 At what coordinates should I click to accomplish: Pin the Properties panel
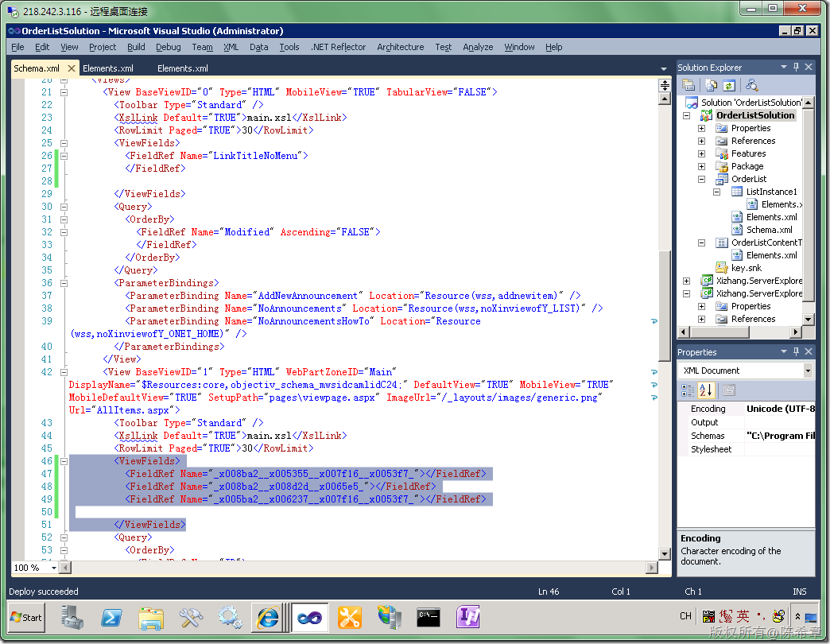796,351
